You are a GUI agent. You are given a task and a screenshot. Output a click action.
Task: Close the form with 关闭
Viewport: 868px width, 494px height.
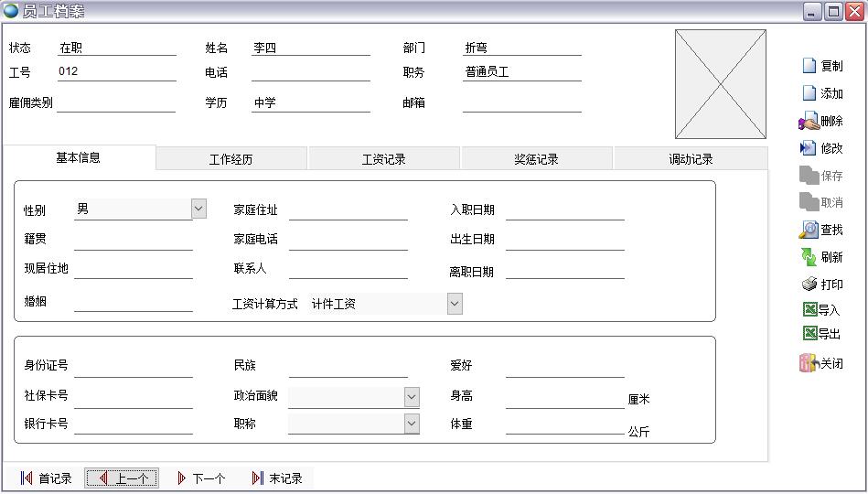coord(809,363)
